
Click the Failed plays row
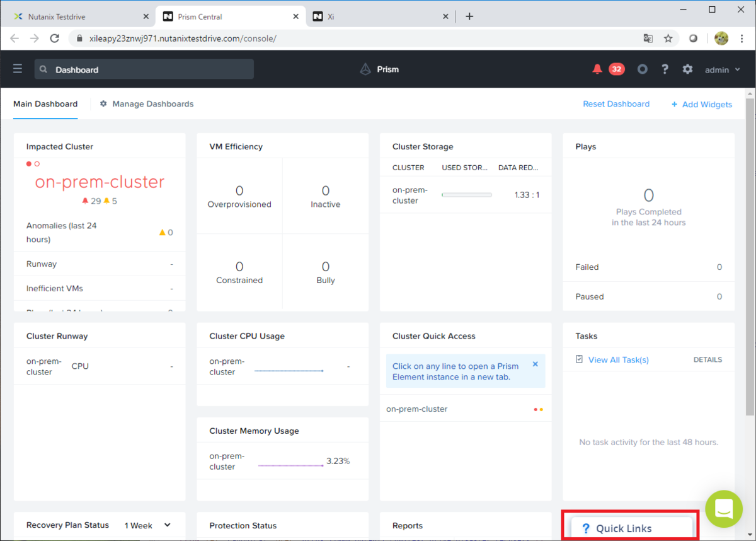tap(648, 267)
